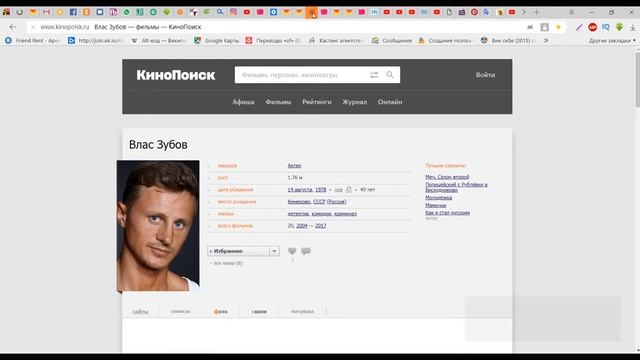Open the все папки link
The width and height of the screenshot is (640, 360).
pyautogui.click(x=228, y=263)
